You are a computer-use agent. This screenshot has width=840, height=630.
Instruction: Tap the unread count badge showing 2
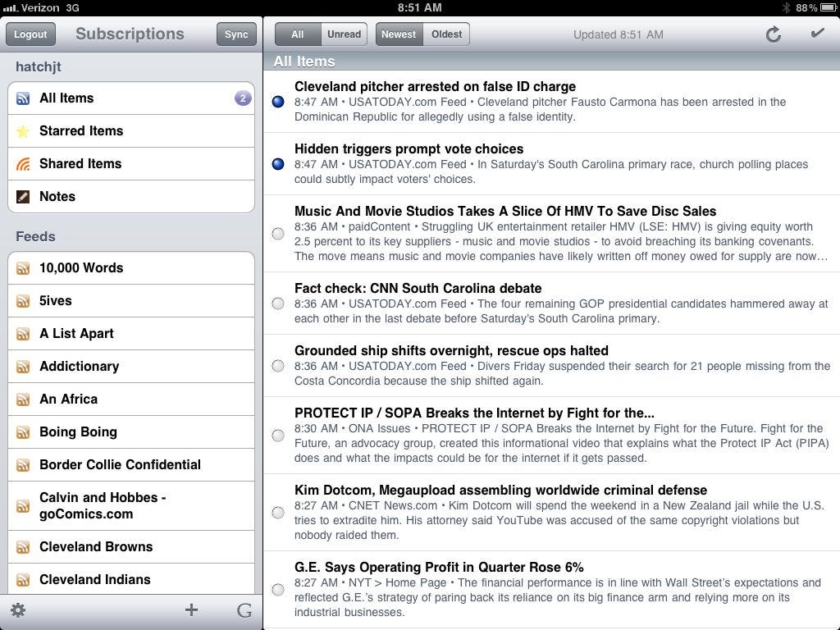pyautogui.click(x=243, y=98)
